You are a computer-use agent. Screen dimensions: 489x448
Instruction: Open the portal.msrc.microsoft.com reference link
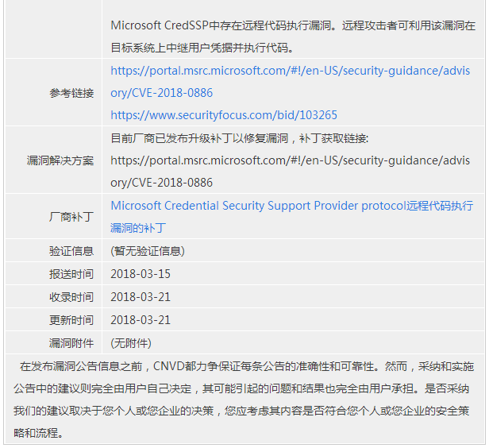tap(290, 82)
